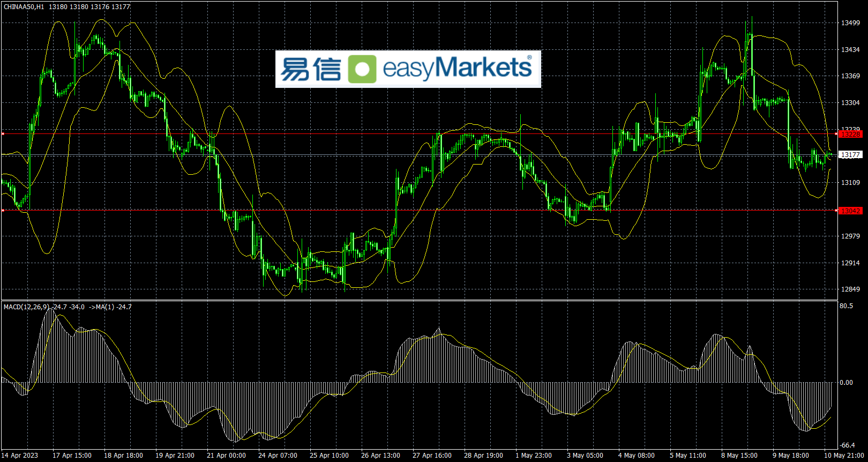Click the red 13228 price level tag
Screen dimensions: 868x462
(x=850, y=135)
